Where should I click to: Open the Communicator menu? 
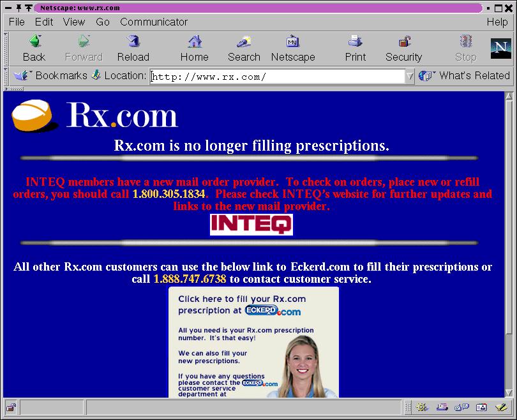154,22
